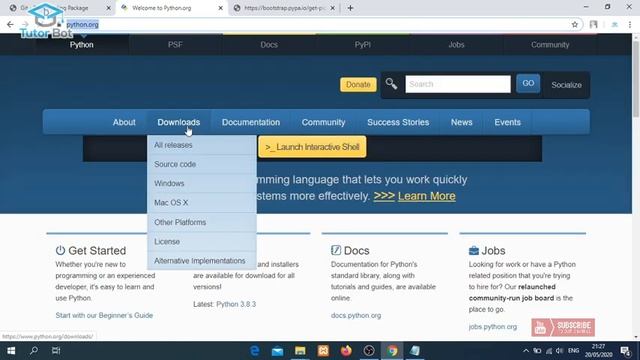Click the ENG language indicator
Image resolution: width=640 pixels, height=360 pixels.
point(573,351)
